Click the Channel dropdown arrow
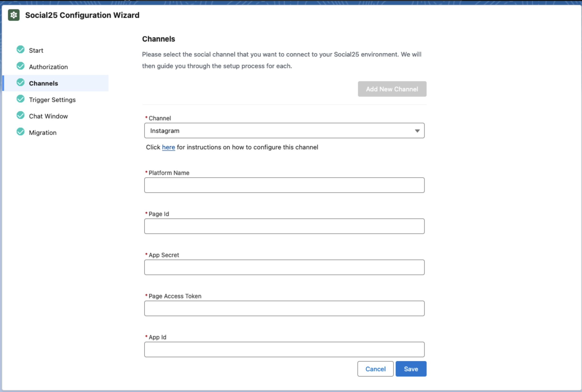 pyautogui.click(x=417, y=131)
